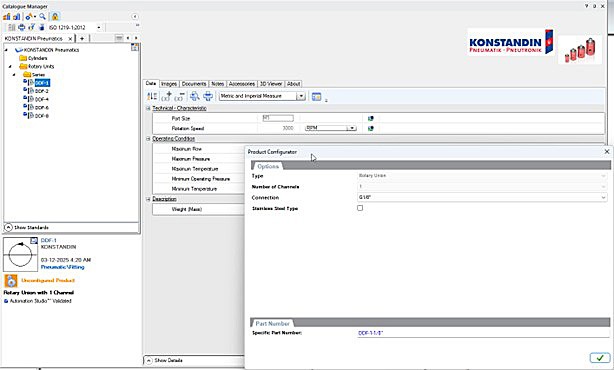Switch to the About tab
The image size is (614, 370).
point(293,84)
